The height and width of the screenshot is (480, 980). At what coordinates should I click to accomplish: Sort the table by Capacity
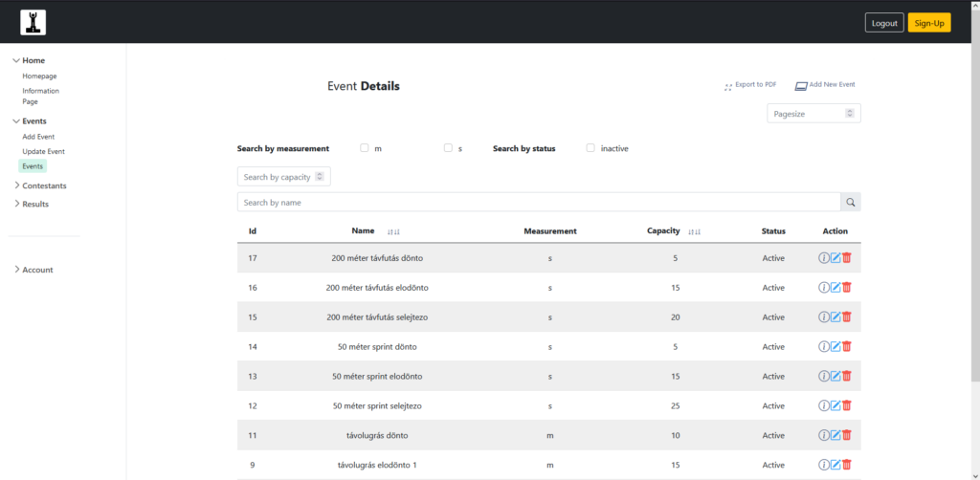click(695, 231)
